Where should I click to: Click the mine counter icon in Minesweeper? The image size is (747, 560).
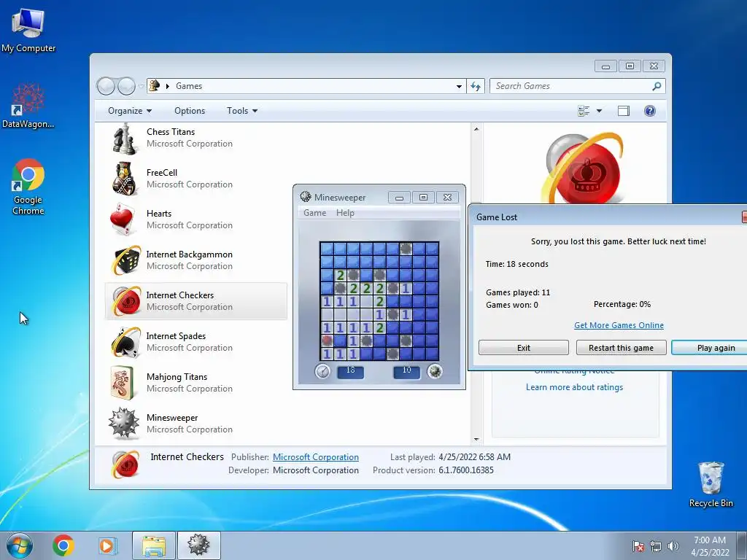435,371
